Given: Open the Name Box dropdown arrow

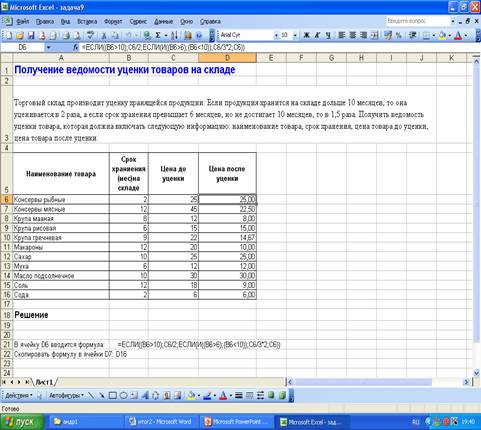Looking at the screenshot, I should (x=49, y=47).
